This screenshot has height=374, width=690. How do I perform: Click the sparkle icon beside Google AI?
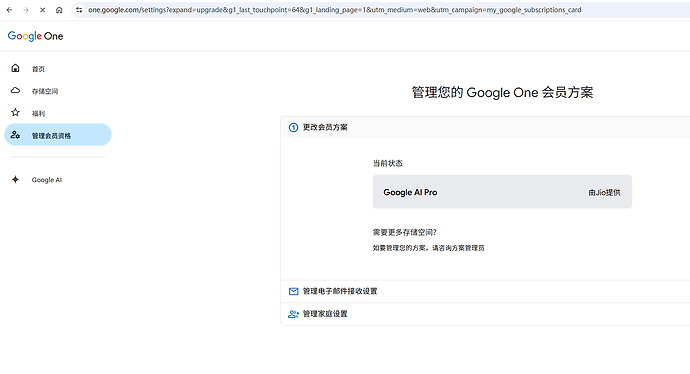pyautogui.click(x=15, y=180)
